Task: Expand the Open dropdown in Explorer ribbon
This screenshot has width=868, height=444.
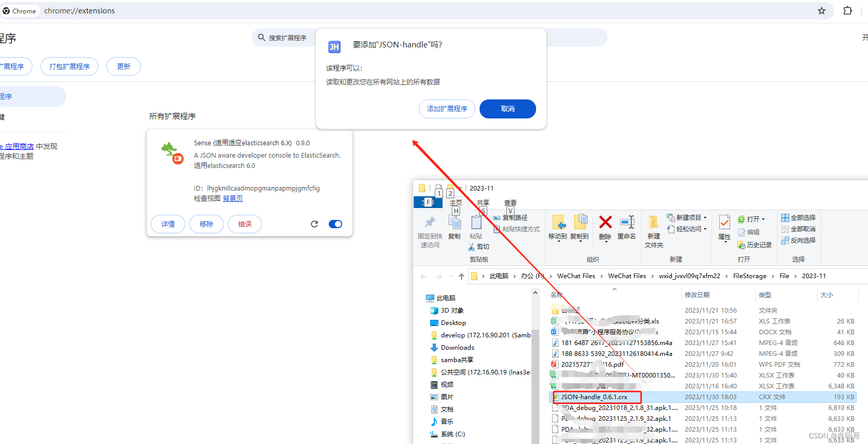Action: [764, 219]
